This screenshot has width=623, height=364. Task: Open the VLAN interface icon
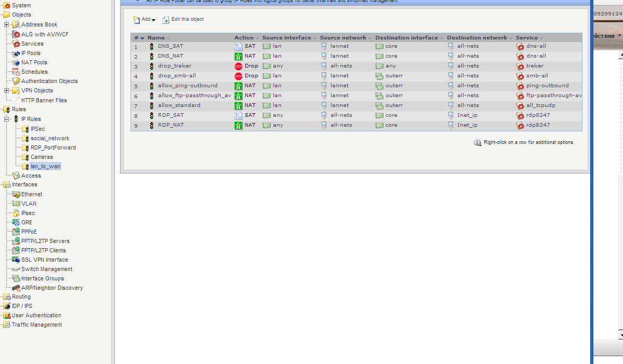click(16, 204)
